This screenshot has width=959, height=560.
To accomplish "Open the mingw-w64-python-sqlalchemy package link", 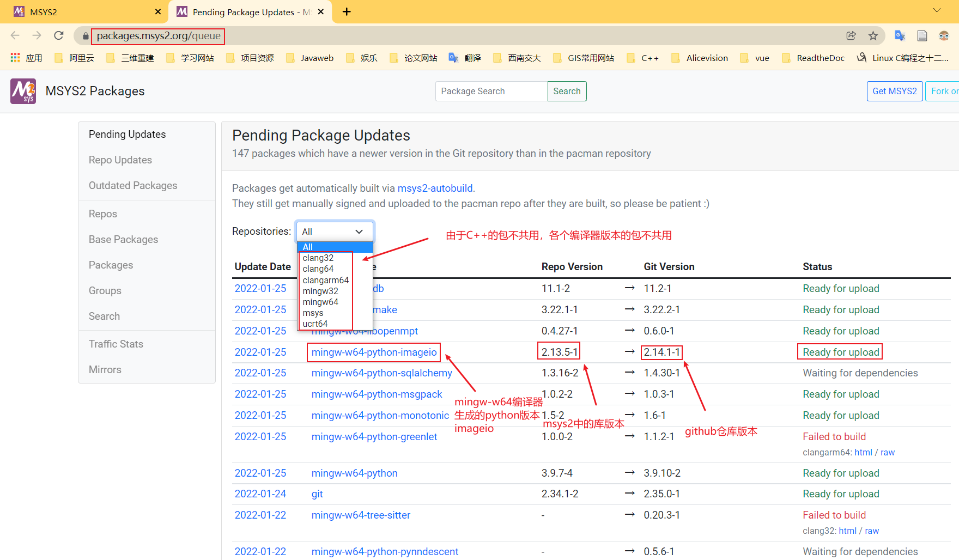I will [381, 373].
